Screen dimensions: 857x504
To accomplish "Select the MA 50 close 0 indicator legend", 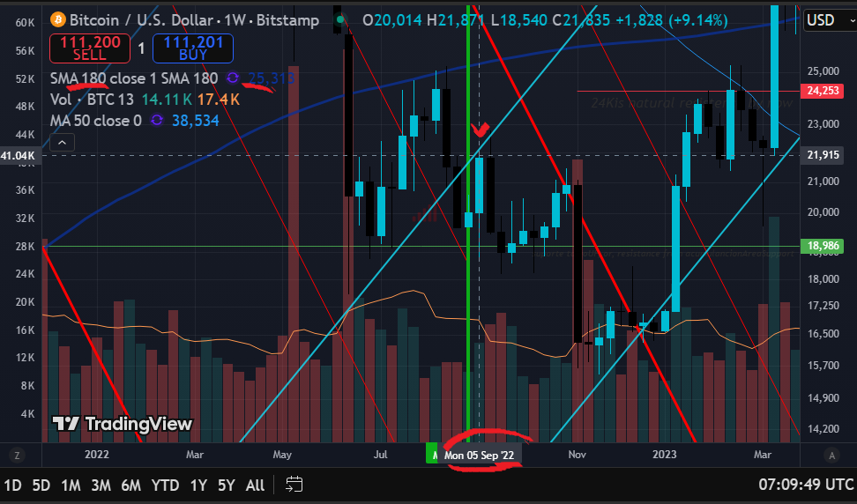I will click(x=95, y=120).
